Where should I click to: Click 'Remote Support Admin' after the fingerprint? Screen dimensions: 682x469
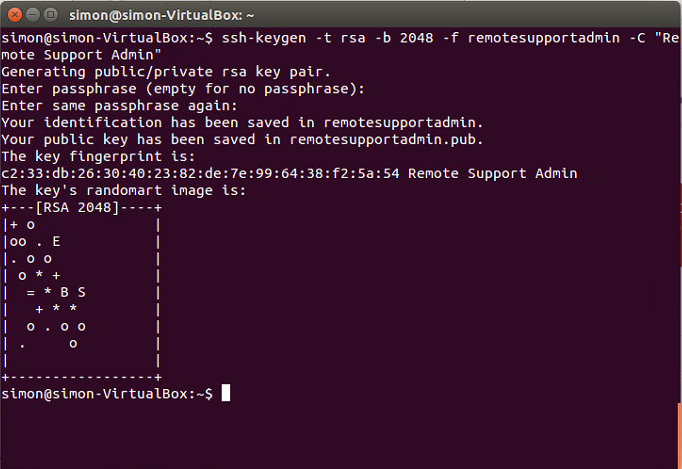point(493,174)
